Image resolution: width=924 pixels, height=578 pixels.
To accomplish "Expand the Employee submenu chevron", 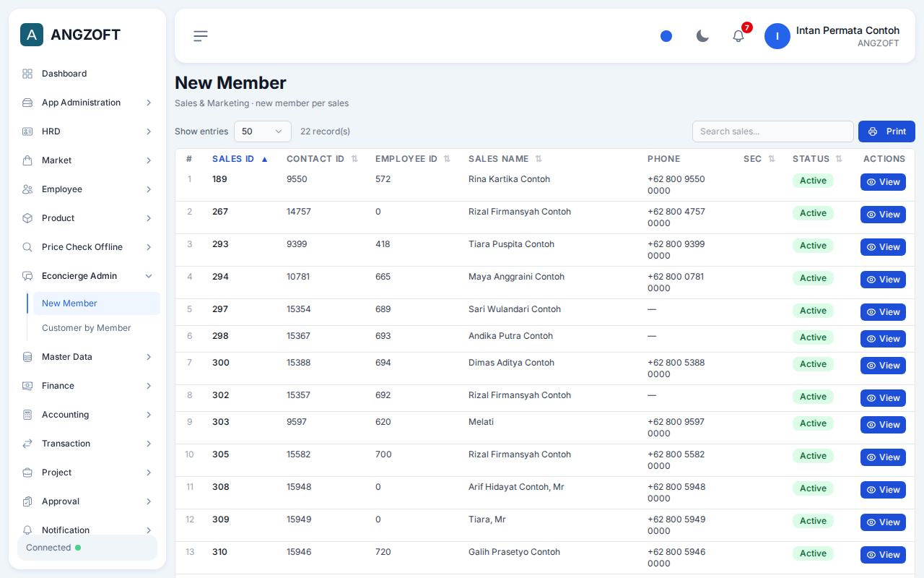I will click(149, 189).
